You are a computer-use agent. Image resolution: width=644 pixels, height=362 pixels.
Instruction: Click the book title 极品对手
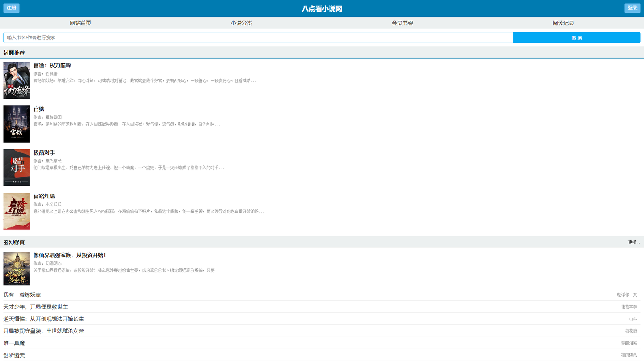44,153
